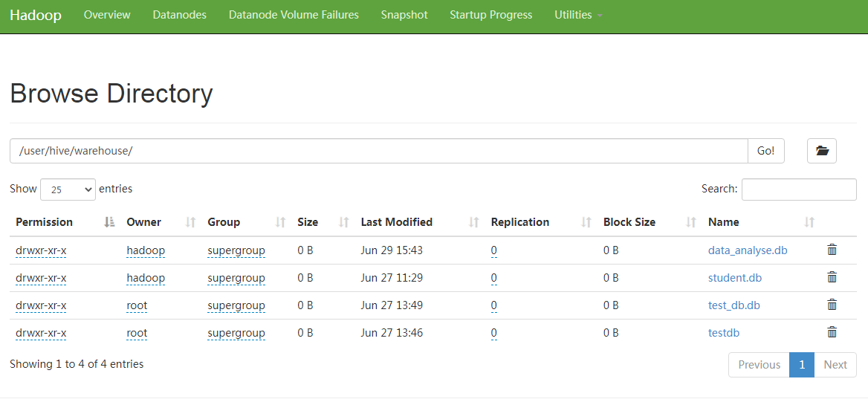Click the trash icon beside testdb
The height and width of the screenshot is (402, 868).
click(832, 333)
